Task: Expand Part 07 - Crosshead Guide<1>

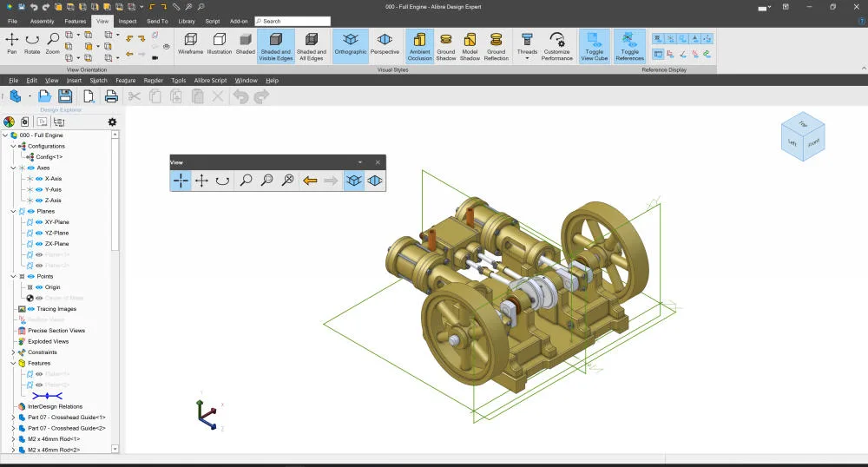Action: (x=13, y=418)
